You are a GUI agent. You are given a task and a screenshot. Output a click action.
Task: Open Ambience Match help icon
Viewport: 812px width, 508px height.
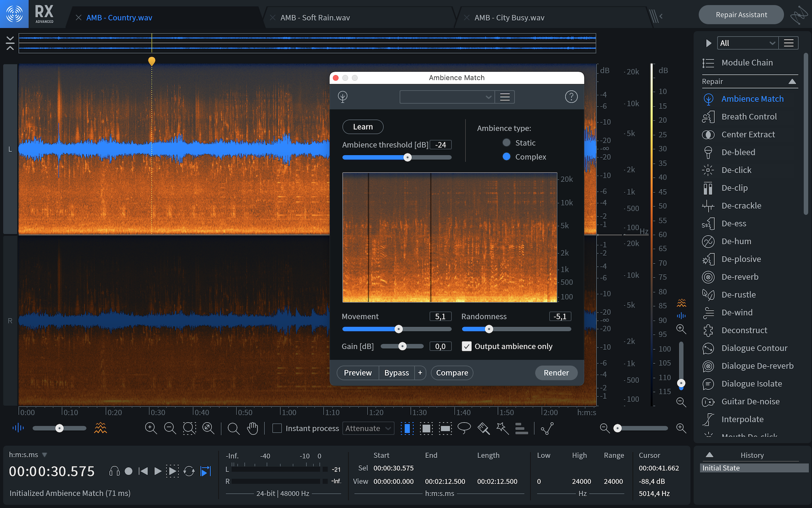[x=571, y=97]
